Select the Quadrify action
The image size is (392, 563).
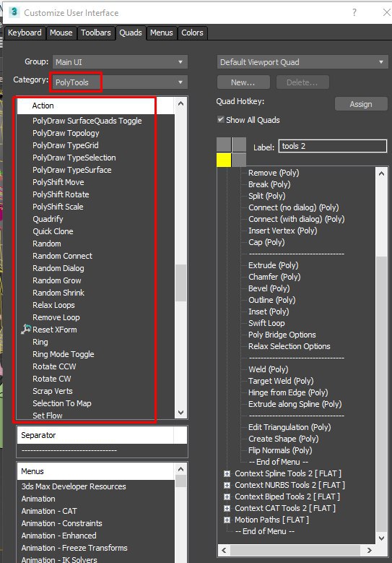(x=48, y=219)
